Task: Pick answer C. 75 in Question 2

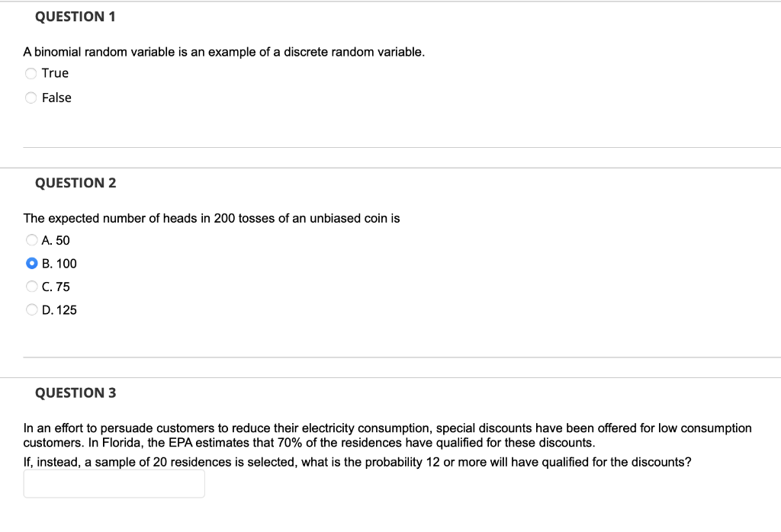Action: (32, 286)
